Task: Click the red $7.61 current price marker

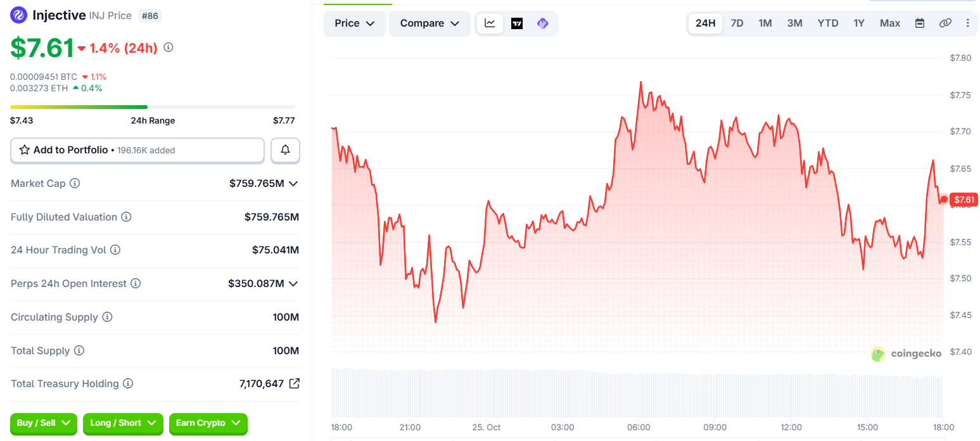Action: pyautogui.click(x=965, y=200)
